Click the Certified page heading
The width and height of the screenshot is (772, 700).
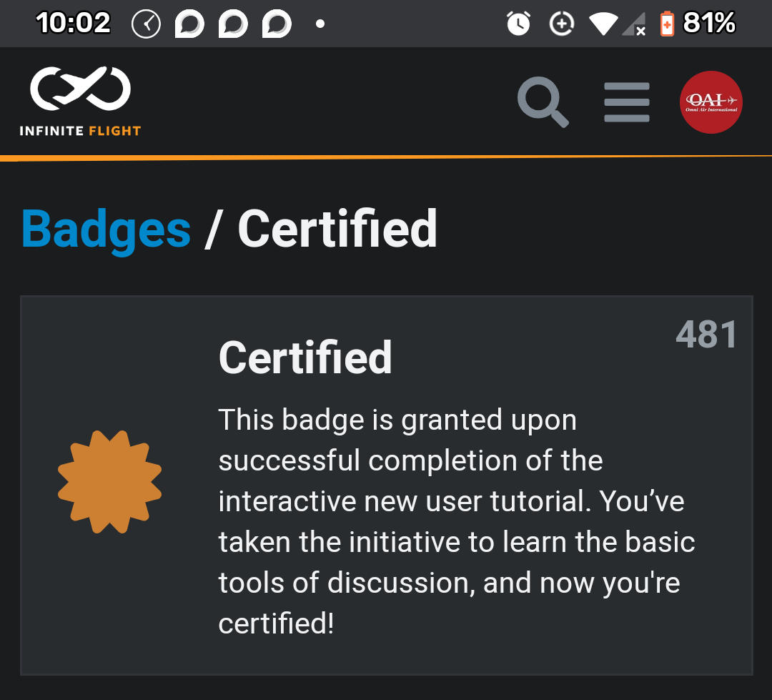point(337,229)
